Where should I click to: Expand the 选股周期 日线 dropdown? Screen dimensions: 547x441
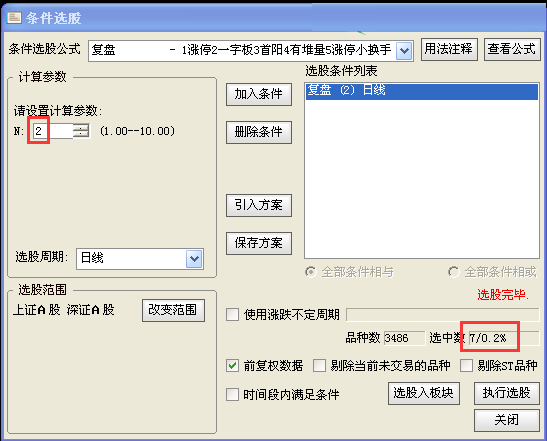click(194, 259)
